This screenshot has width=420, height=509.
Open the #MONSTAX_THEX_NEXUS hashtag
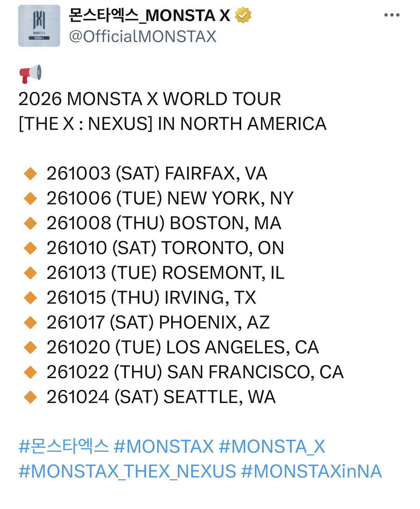click(127, 471)
